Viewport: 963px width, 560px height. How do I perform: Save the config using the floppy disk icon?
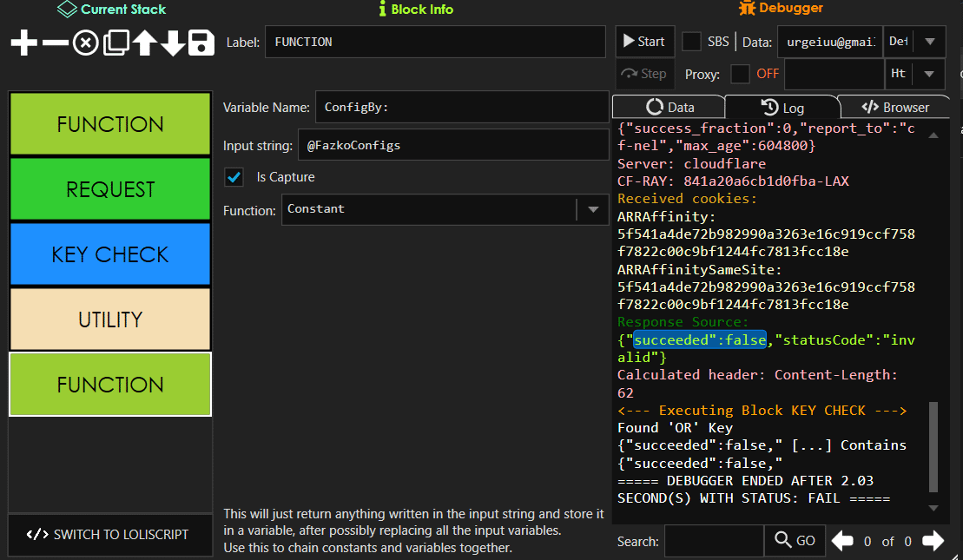(201, 42)
